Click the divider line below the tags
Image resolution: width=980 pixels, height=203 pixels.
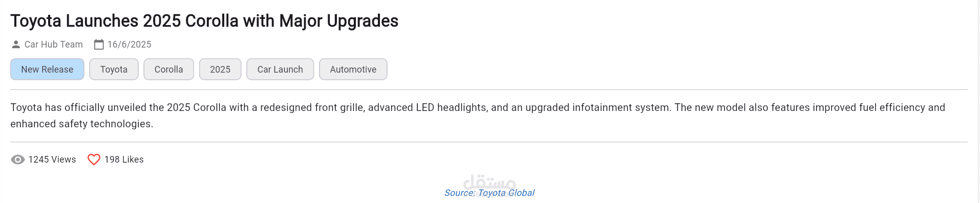tap(489, 89)
